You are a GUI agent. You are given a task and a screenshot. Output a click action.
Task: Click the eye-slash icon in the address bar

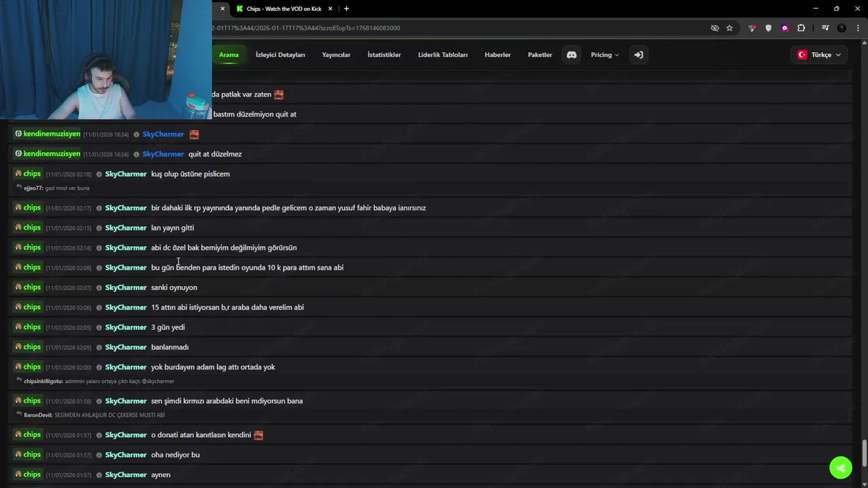[x=715, y=28]
